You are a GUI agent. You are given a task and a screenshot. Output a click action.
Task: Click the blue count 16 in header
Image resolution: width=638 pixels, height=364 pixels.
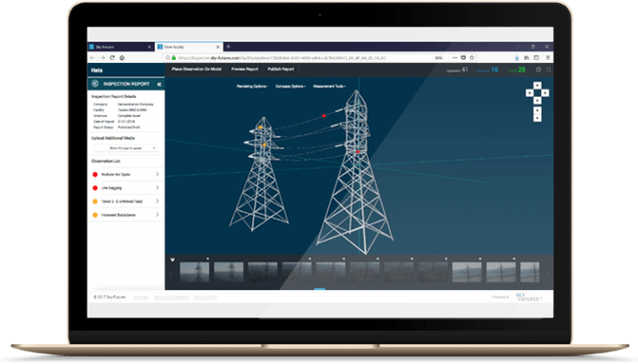point(494,70)
